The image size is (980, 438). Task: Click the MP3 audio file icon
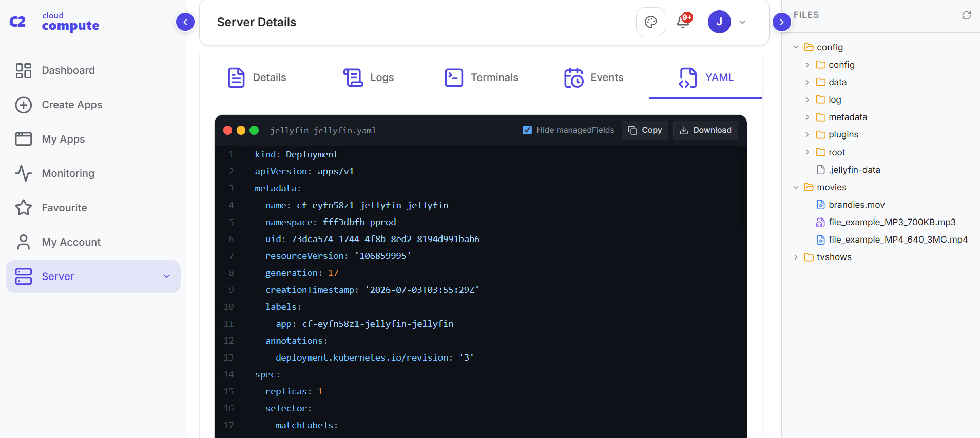821,222
